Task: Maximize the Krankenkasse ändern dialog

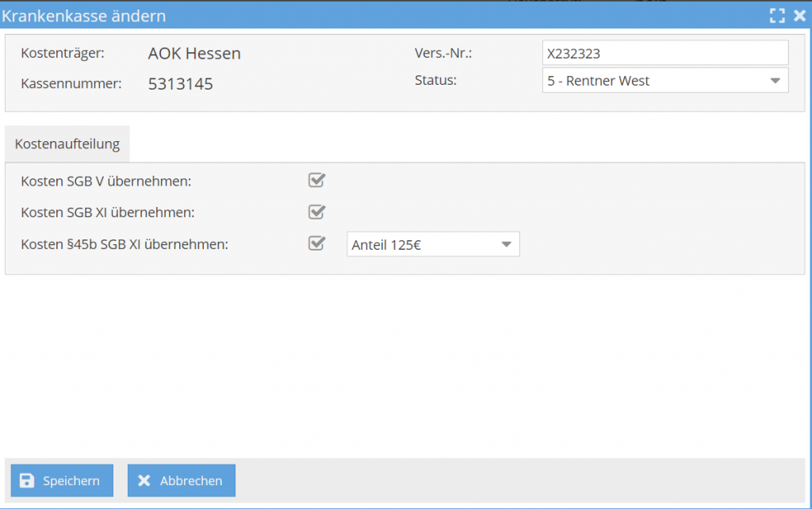Action: [x=777, y=15]
